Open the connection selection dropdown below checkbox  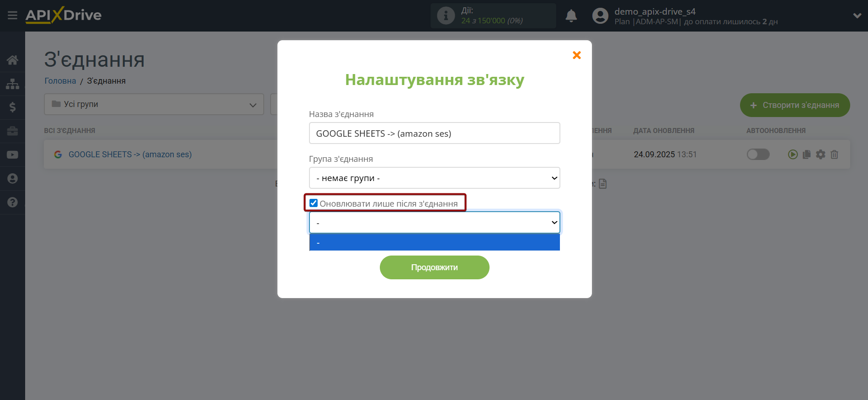pyautogui.click(x=435, y=223)
